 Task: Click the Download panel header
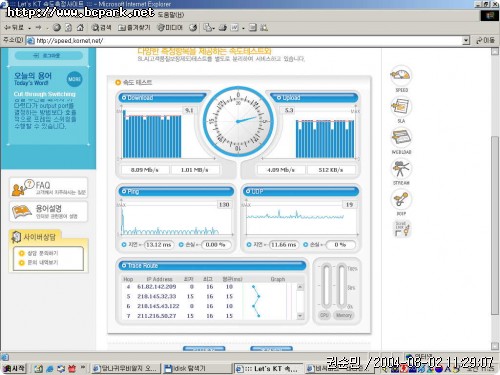pos(162,98)
